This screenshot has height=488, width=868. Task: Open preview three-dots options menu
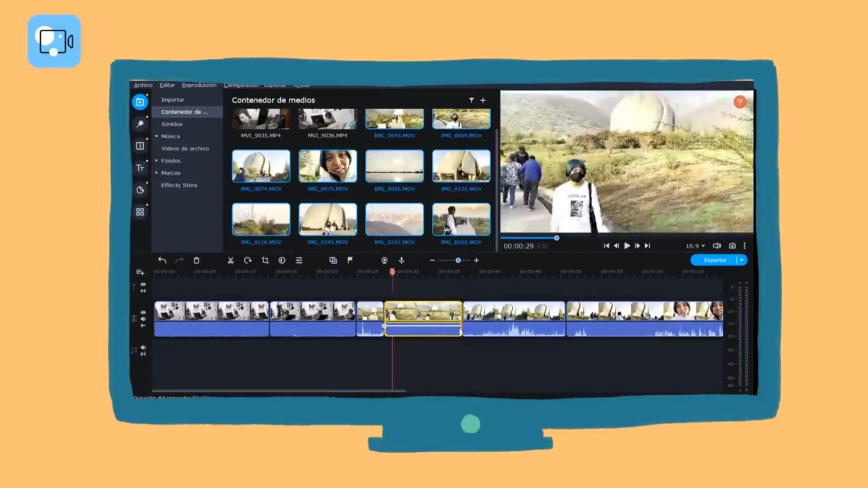(x=745, y=246)
